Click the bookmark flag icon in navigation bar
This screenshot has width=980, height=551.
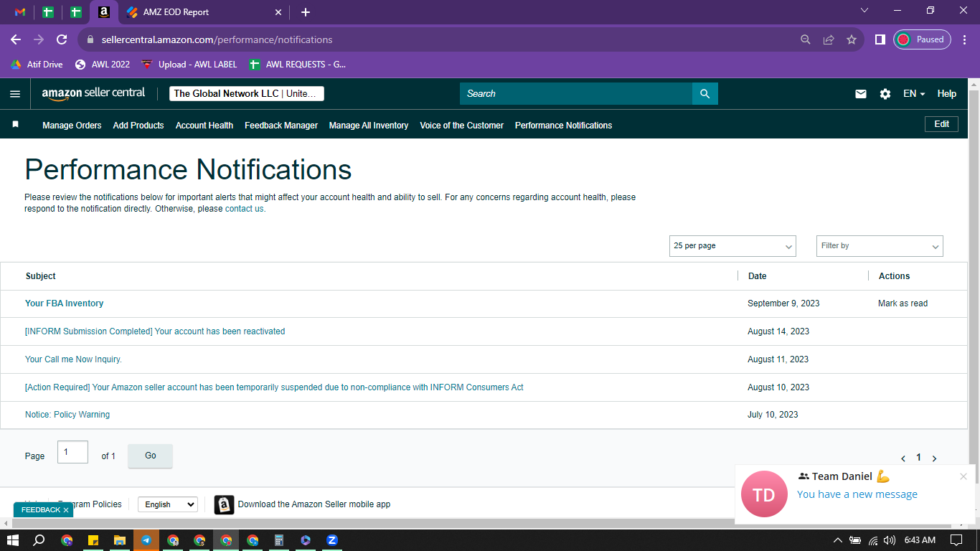pyautogui.click(x=15, y=125)
